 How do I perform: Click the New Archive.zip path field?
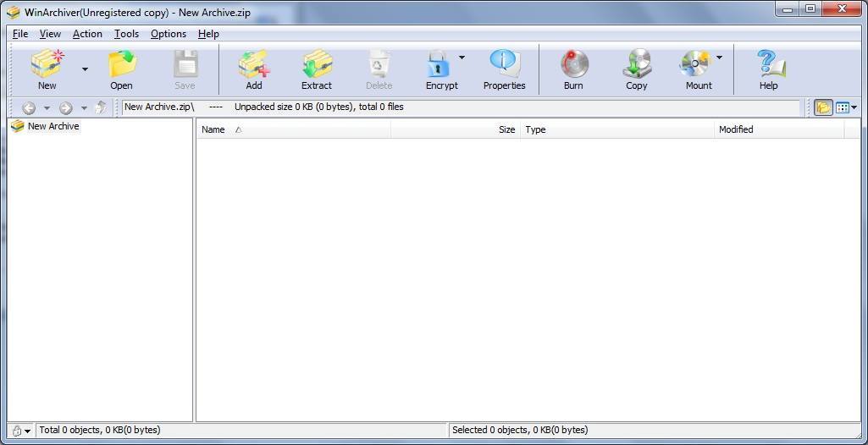(461, 107)
